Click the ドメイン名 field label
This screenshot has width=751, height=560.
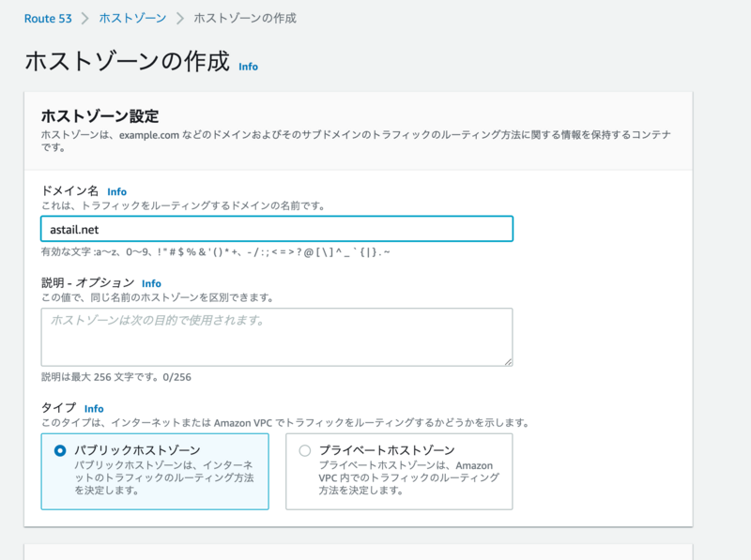(69, 191)
